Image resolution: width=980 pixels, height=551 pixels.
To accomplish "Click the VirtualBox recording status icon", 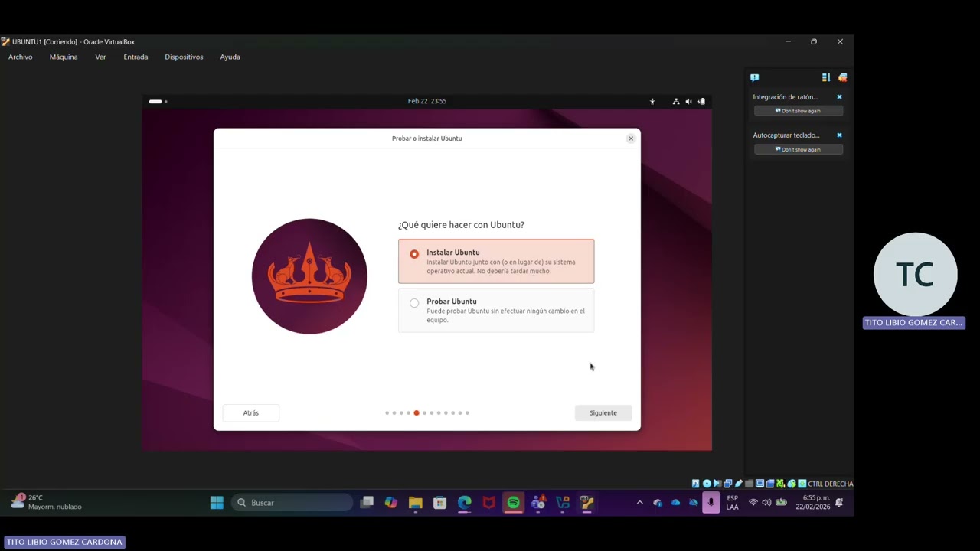I will coord(770,484).
